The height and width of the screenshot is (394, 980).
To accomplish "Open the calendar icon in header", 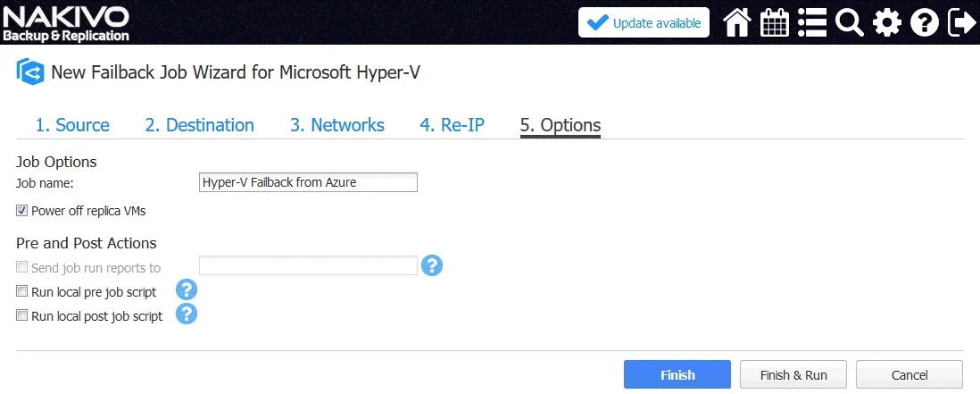I will click(x=774, y=22).
